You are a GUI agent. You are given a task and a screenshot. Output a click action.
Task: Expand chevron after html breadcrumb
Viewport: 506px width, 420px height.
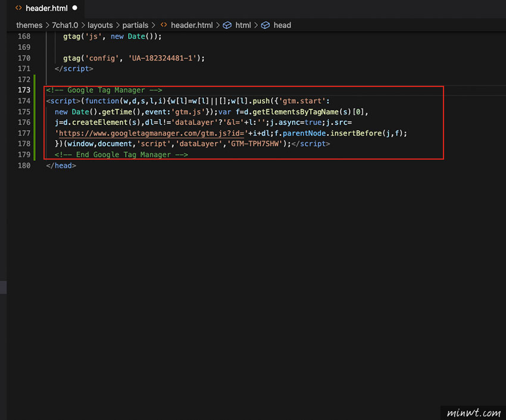256,25
